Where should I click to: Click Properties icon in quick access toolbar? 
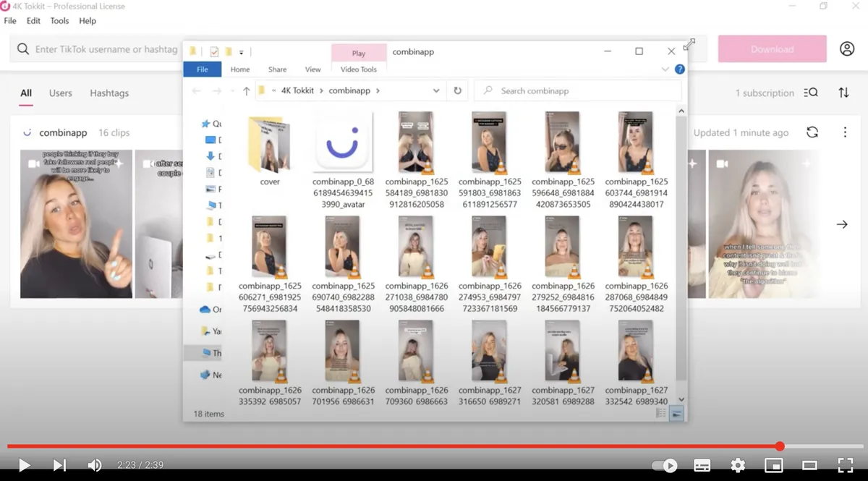coord(214,51)
